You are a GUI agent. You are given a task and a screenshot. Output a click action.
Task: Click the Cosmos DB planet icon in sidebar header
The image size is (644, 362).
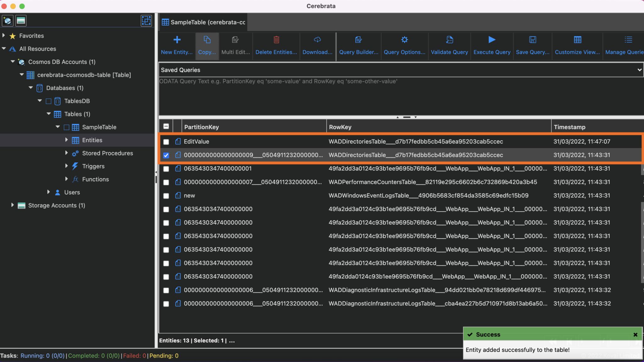click(8, 21)
